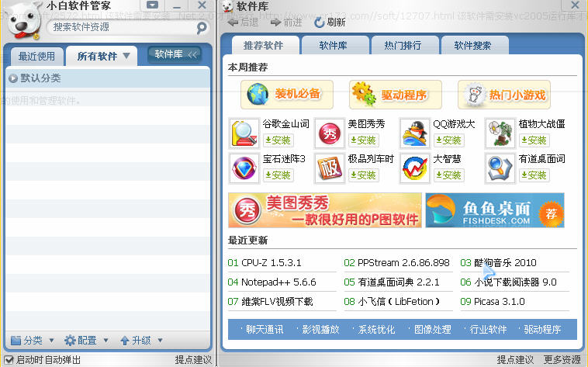Install 有道桌面词
Screen dimensions: 588x367
click(534, 175)
